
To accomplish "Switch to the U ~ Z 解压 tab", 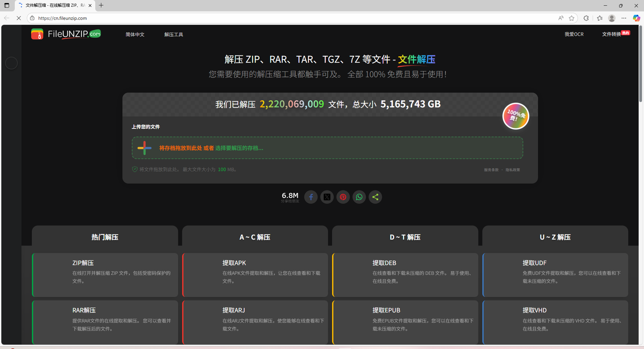I will [x=555, y=236].
